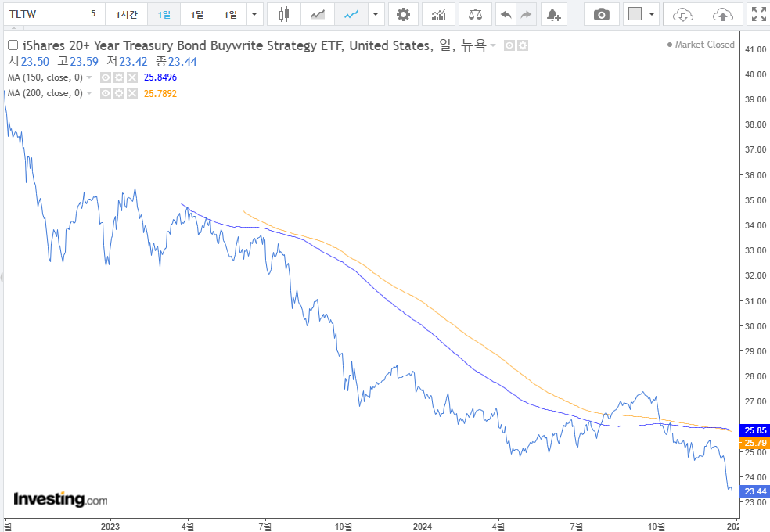The height and width of the screenshot is (532, 770).
Task: Click 1일 button next to interval dropdown arrow
Action: tap(230, 14)
